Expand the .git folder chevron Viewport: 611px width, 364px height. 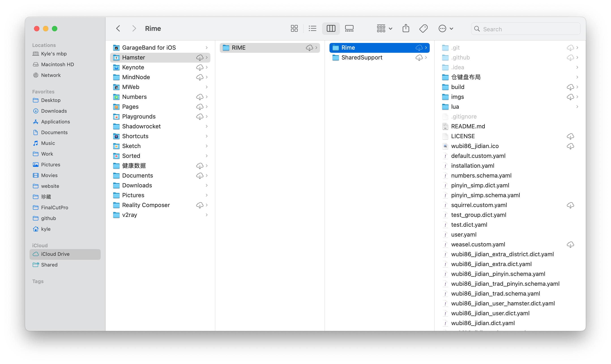coord(577,48)
